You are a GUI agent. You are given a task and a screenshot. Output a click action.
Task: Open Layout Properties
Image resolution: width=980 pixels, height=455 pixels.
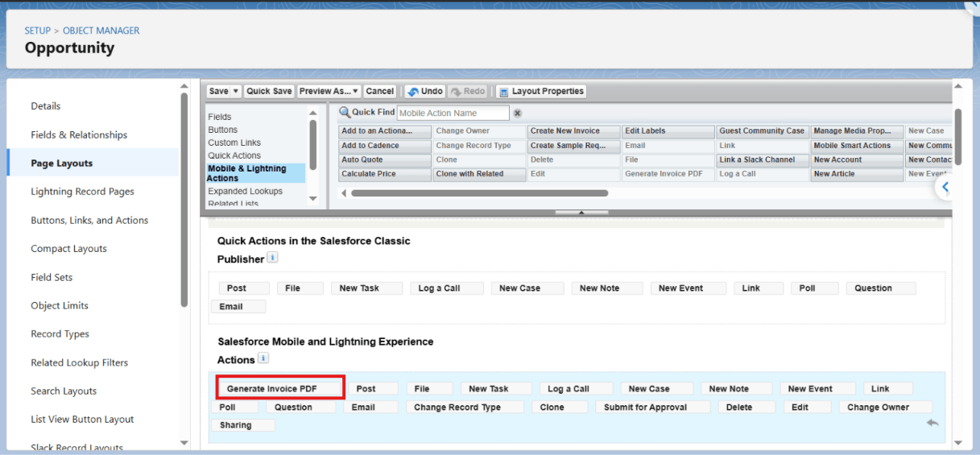click(x=540, y=92)
